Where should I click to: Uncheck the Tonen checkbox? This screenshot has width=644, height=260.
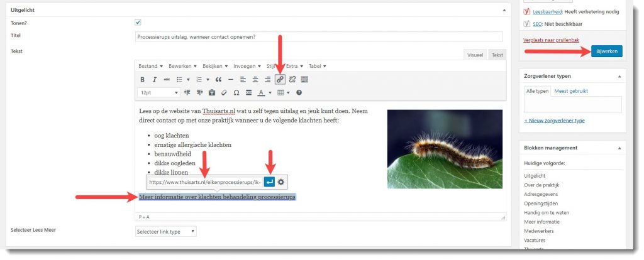coord(138,23)
